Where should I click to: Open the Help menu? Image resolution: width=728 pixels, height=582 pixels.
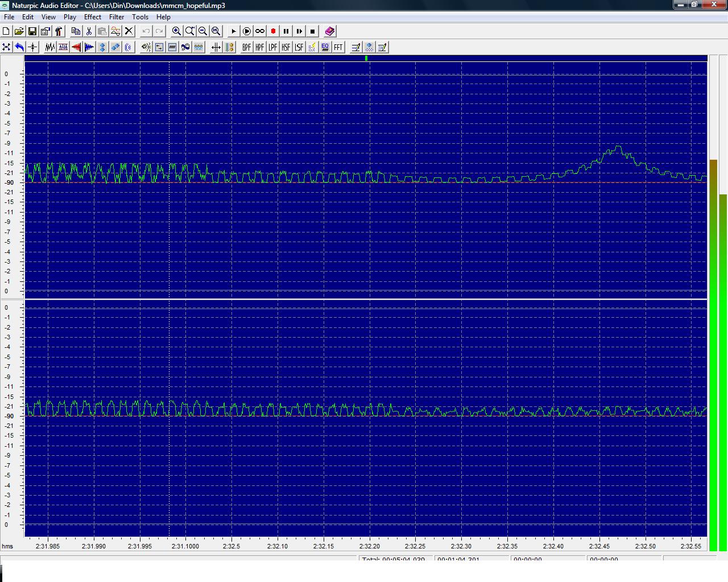[163, 17]
